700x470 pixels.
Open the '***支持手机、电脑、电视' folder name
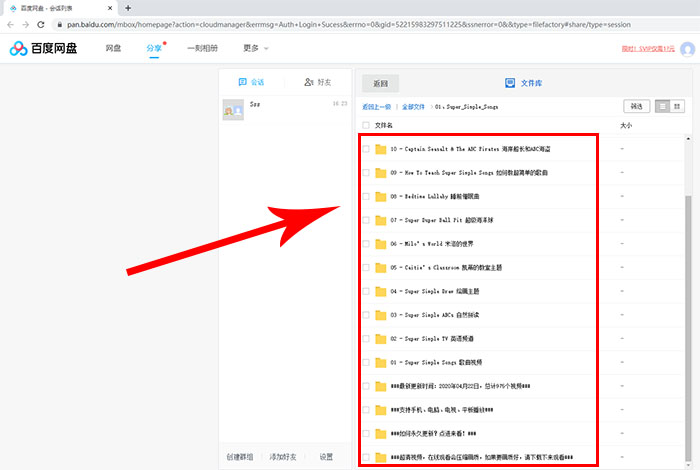pos(442,410)
